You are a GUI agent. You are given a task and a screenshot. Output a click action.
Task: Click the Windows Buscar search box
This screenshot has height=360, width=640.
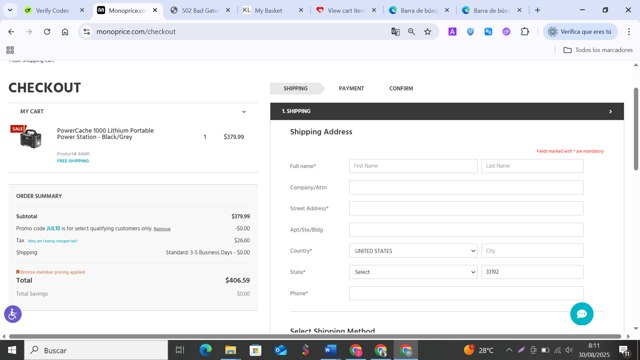pyautogui.click(x=96, y=350)
